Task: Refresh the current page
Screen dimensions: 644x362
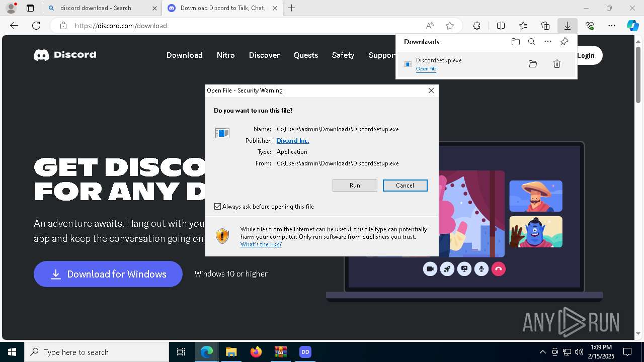Action: coord(36,26)
